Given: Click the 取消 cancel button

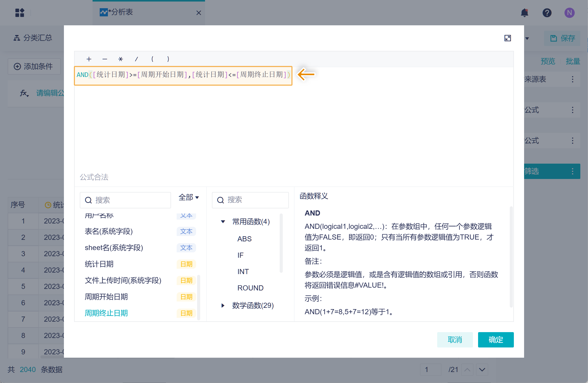Looking at the screenshot, I should (x=455, y=340).
